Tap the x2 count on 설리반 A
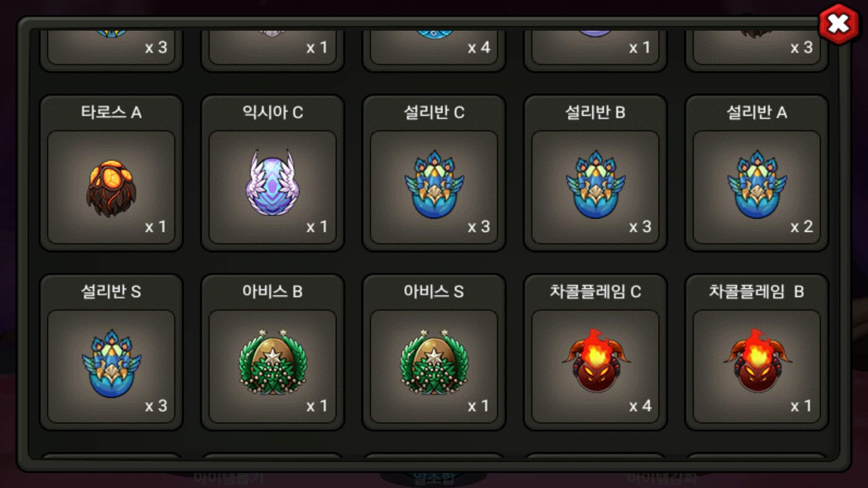 pyautogui.click(x=802, y=226)
